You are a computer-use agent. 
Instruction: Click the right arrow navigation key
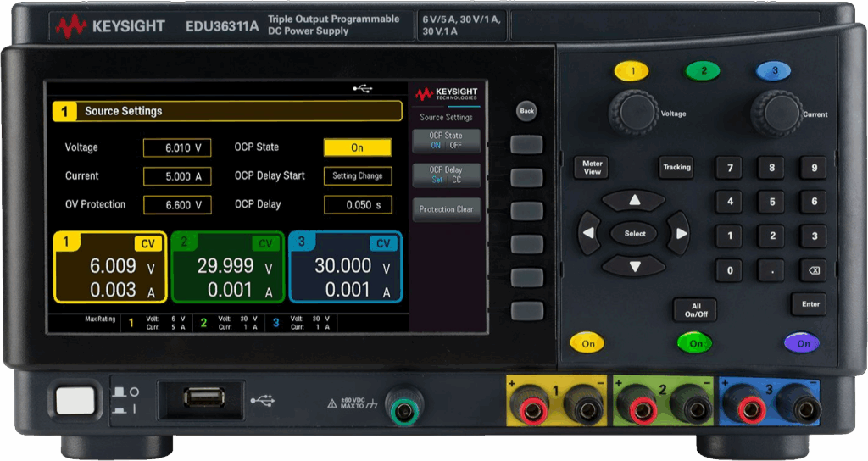681,233
